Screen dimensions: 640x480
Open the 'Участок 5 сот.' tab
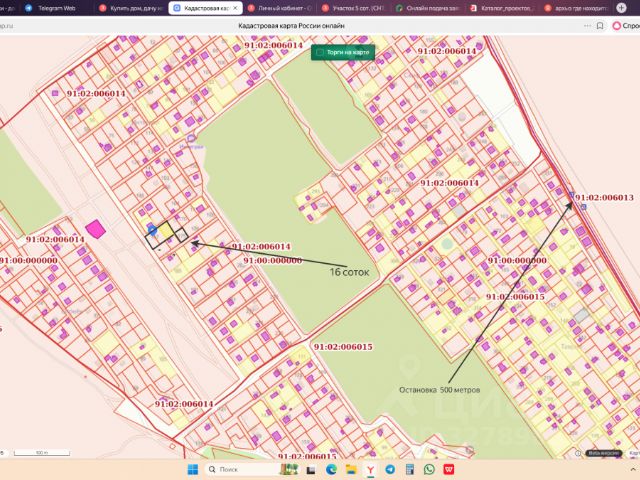(353, 8)
